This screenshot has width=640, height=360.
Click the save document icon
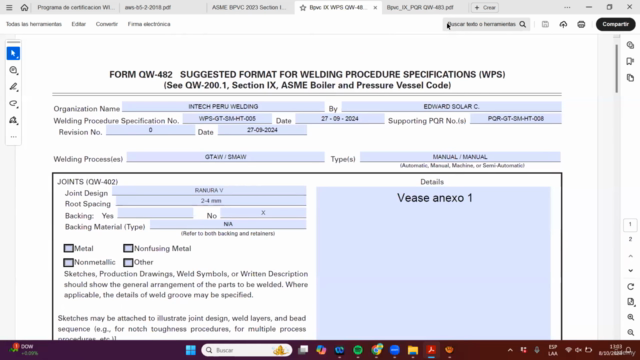click(x=545, y=24)
